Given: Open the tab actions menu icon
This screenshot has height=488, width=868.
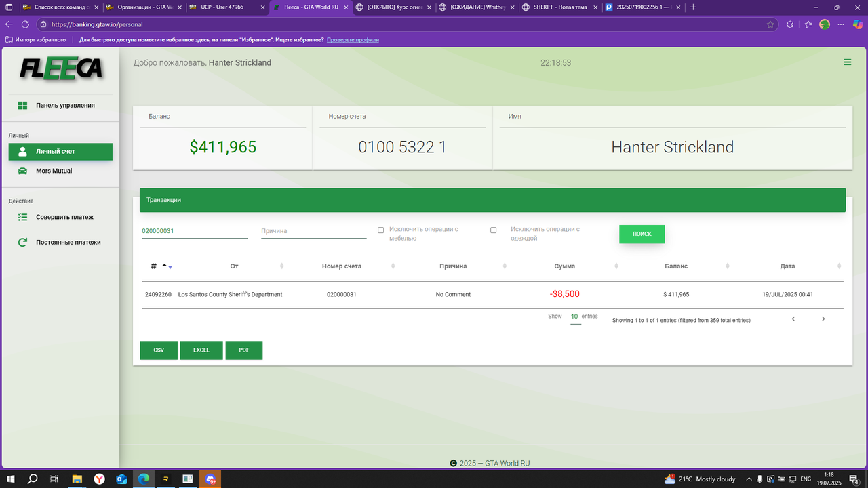Looking at the screenshot, I should [x=9, y=7].
